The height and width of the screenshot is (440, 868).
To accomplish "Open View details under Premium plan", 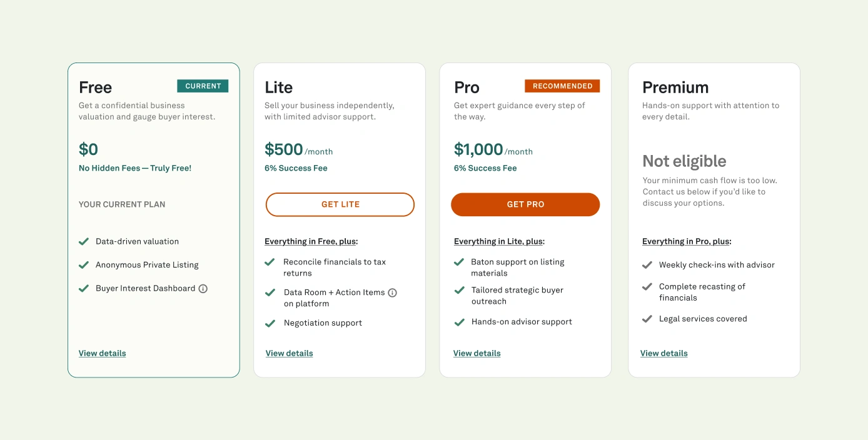I will [664, 353].
